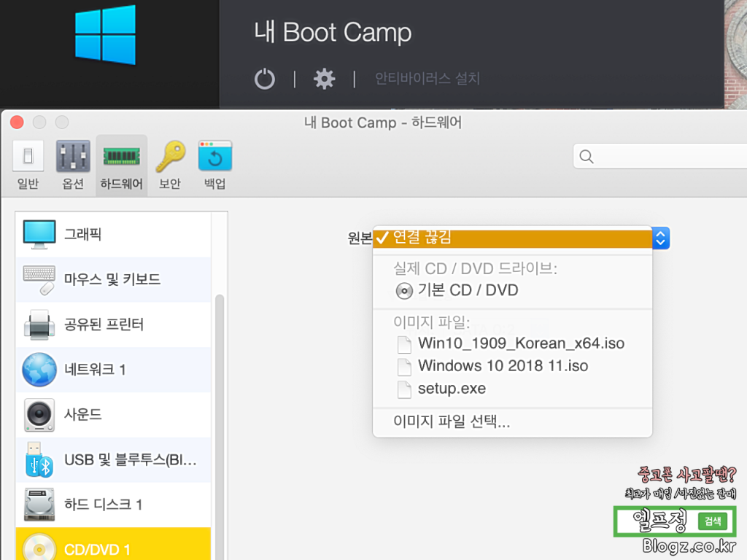Switch to the 백업 tab
Screen dimensions: 747x560
pos(215,165)
